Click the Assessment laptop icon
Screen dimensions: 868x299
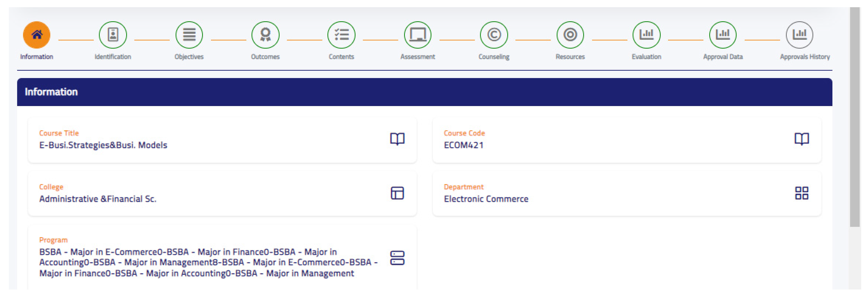pyautogui.click(x=417, y=35)
